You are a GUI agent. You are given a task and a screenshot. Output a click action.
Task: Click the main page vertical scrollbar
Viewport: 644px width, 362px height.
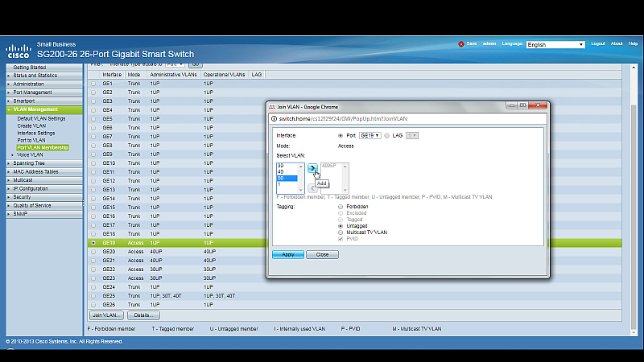(x=633, y=201)
